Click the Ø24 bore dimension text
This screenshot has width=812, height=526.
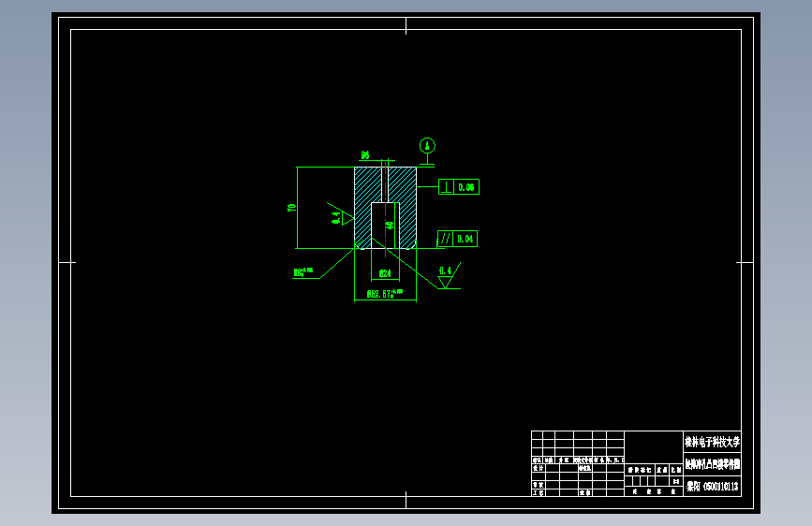pyautogui.click(x=385, y=273)
